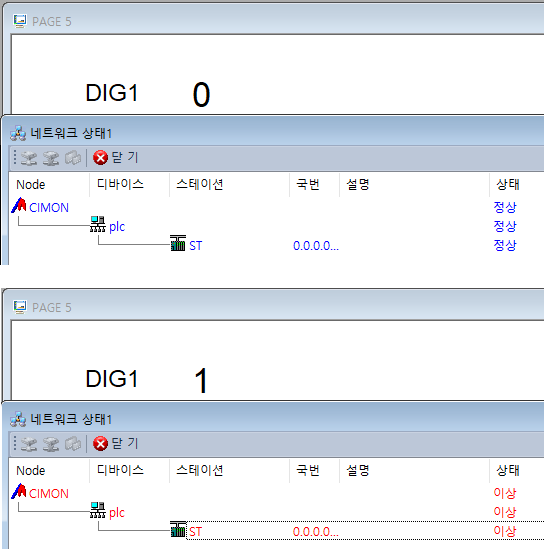Click first network icon in upper toolbar
This screenshot has width=544, height=549.
pos(29,158)
